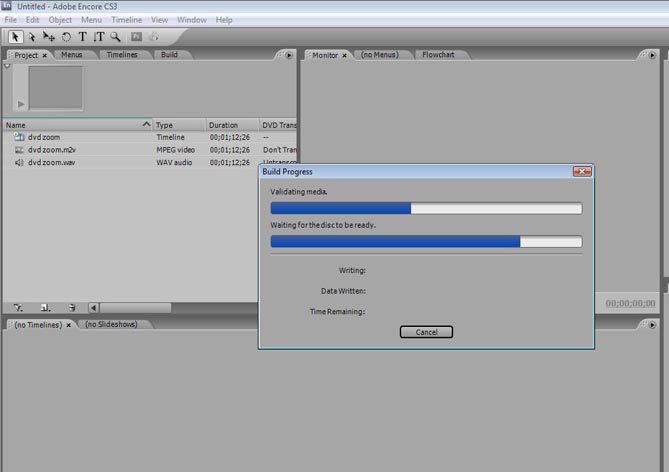Close the Build Progress dialog

tap(582, 172)
